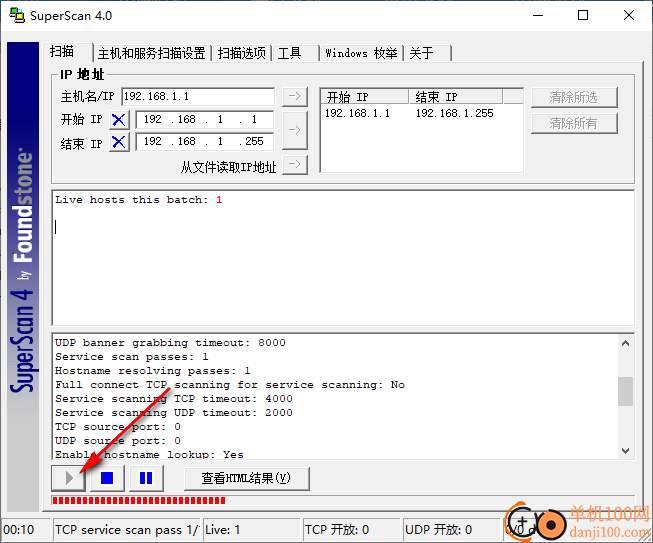Click the 'UDP banner grabbing timeout: 8000' line
The width and height of the screenshot is (653, 543).
(170, 343)
